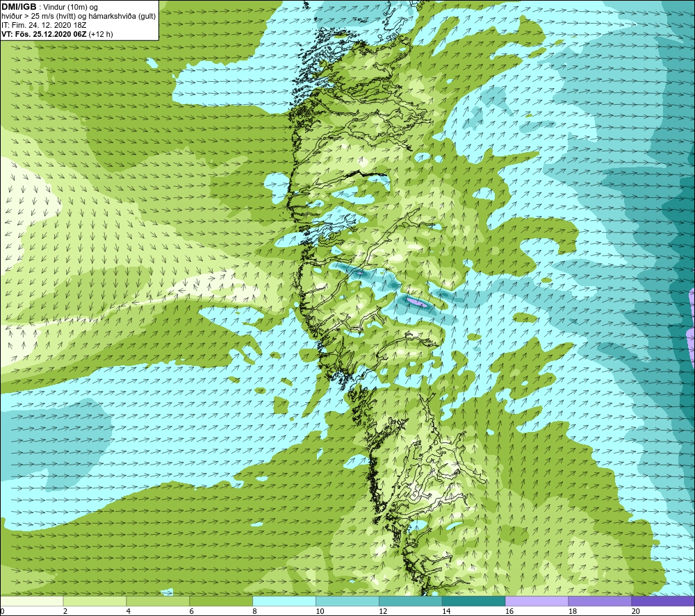Click the '(+12 h)' forecast offset text

[x=101, y=34]
